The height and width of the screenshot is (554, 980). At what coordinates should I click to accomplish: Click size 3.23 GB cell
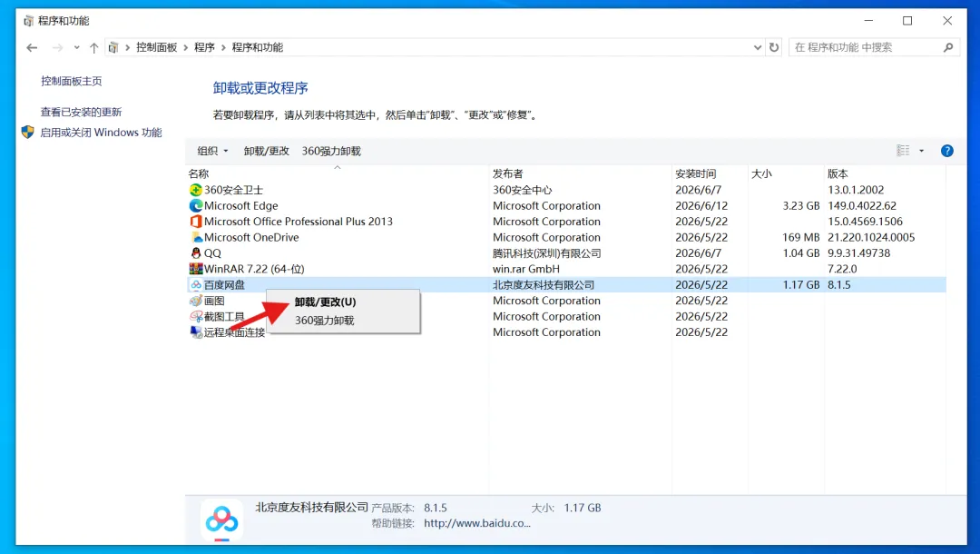[800, 206]
